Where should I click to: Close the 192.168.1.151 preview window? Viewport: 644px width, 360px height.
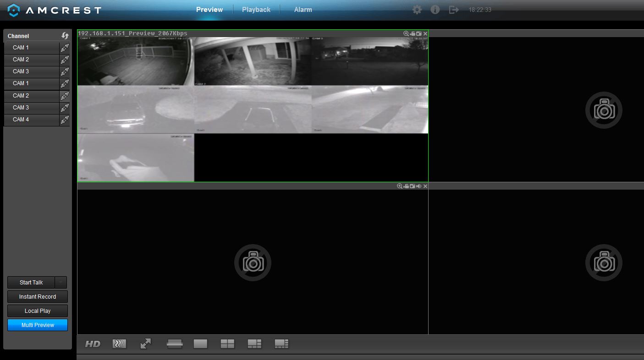(x=425, y=33)
